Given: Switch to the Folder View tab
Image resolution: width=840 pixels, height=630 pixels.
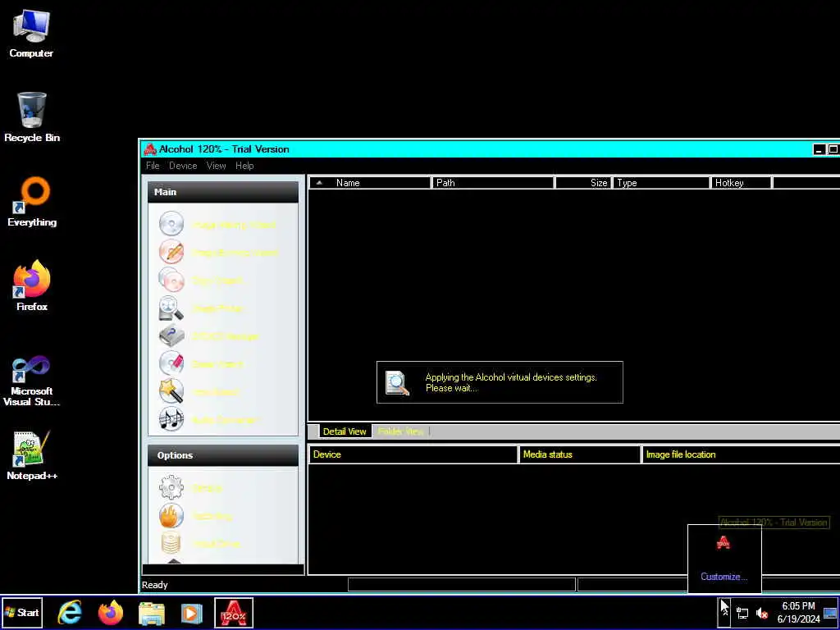Looking at the screenshot, I should click(400, 431).
